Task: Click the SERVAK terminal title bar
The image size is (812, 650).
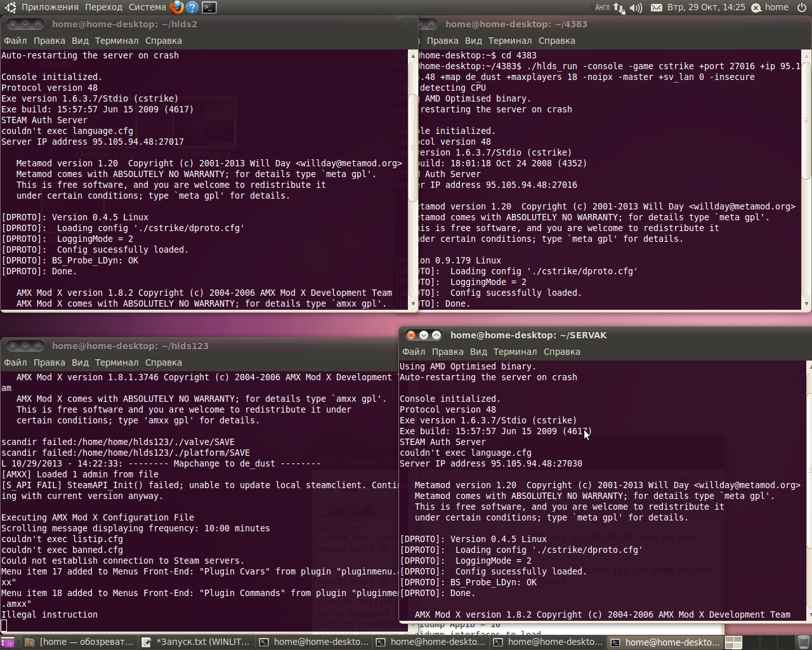Action: point(606,335)
